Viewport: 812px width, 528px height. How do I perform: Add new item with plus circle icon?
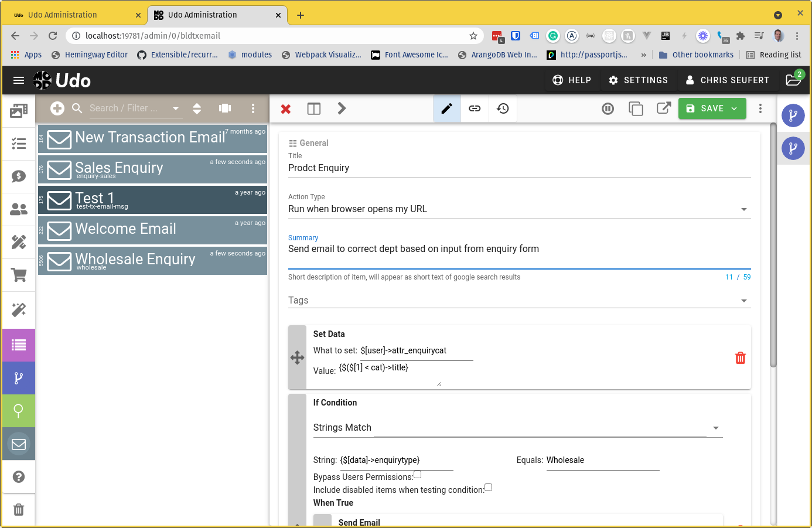pos(57,108)
